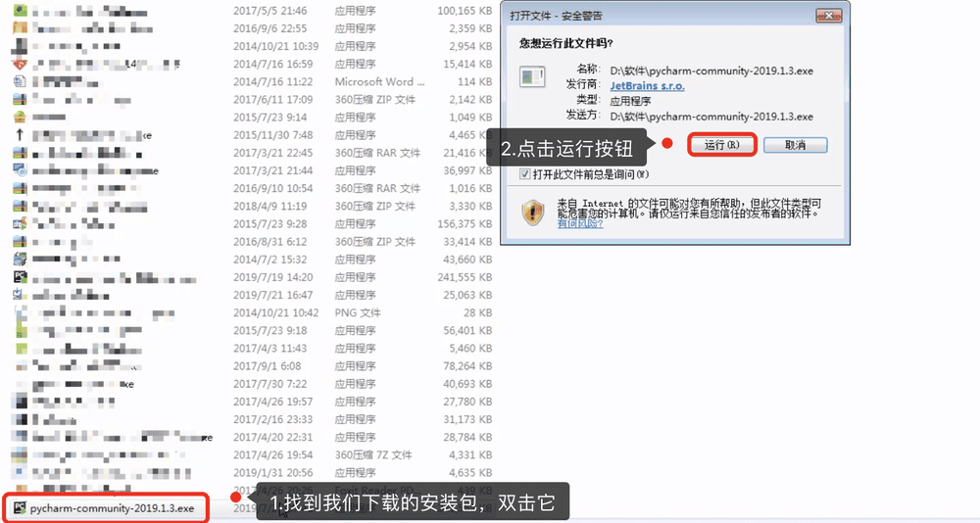The width and height of the screenshot is (980, 523).
Task: Click the icon of file dated 2017/3/21 21:44
Action: tap(20, 170)
